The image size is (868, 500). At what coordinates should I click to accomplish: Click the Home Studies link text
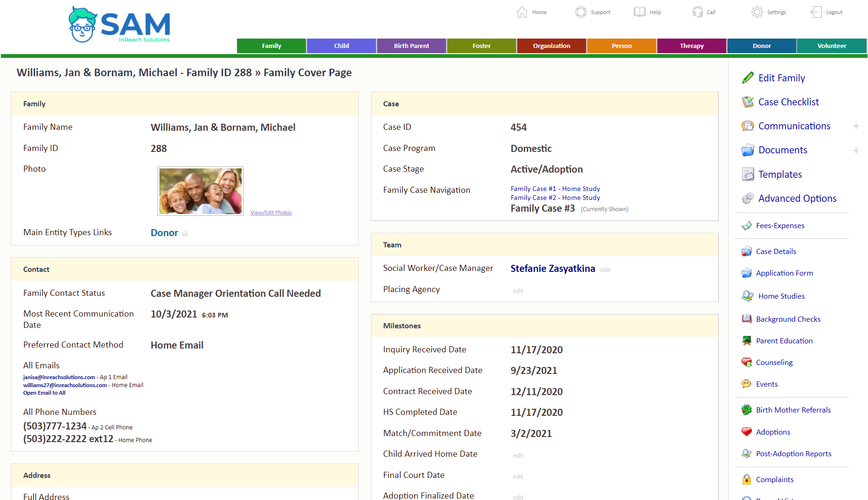point(782,296)
